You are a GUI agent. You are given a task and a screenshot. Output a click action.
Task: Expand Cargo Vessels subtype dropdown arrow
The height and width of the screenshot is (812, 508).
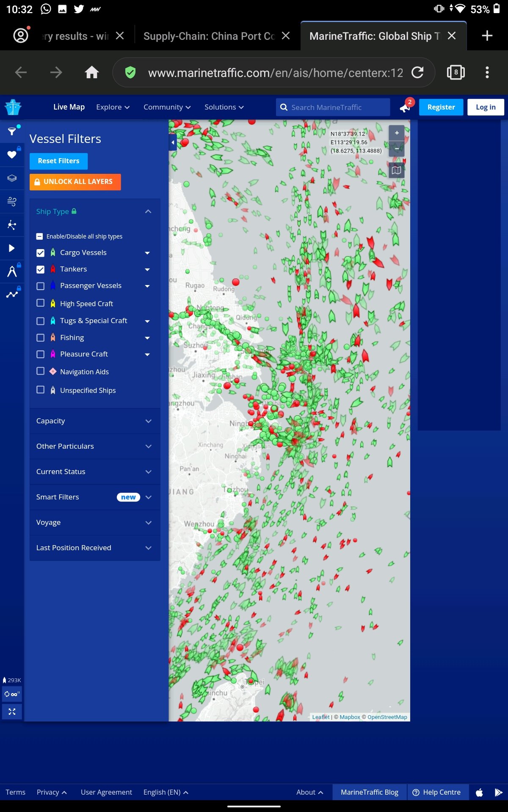147,253
